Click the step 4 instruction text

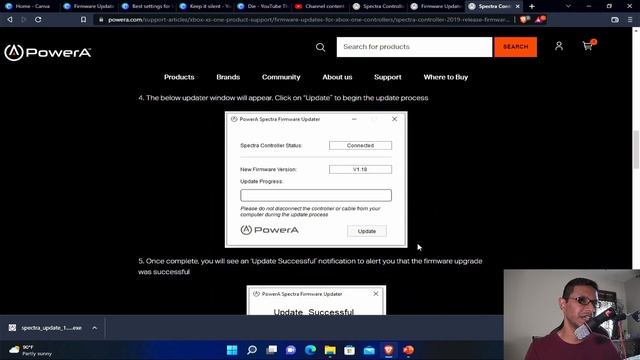(x=283, y=98)
